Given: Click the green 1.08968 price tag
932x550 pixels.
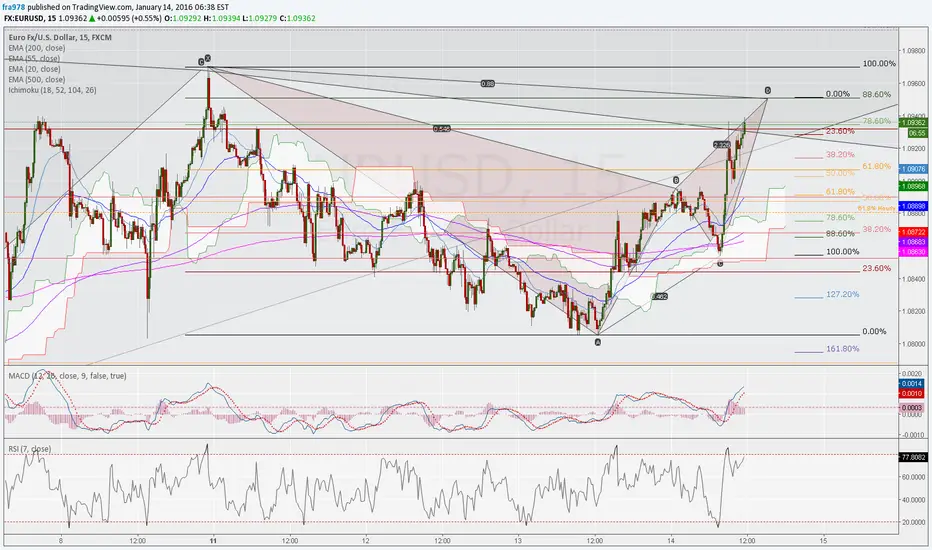Looking at the screenshot, I should pyautogui.click(x=914, y=186).
